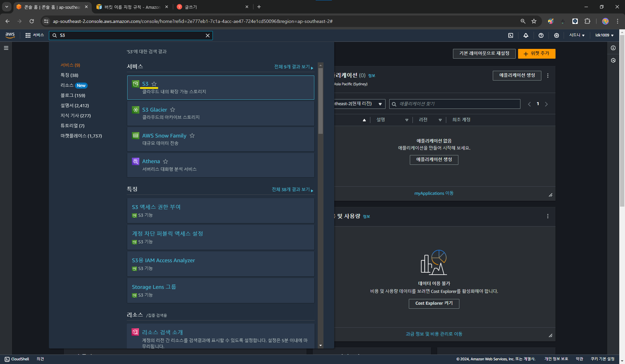Click the S3 Glacier snowflake icon
Screen dimensions: 625x364
click(x=136, y=110)
